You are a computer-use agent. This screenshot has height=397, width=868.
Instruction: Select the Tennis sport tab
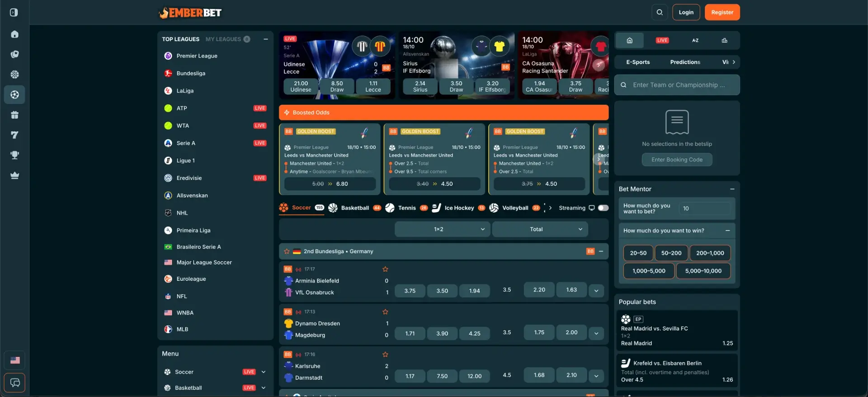pos(406,208)
